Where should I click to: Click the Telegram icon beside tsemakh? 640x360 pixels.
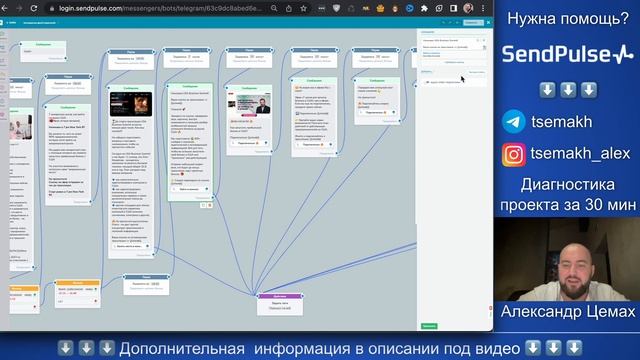point(513,122)
